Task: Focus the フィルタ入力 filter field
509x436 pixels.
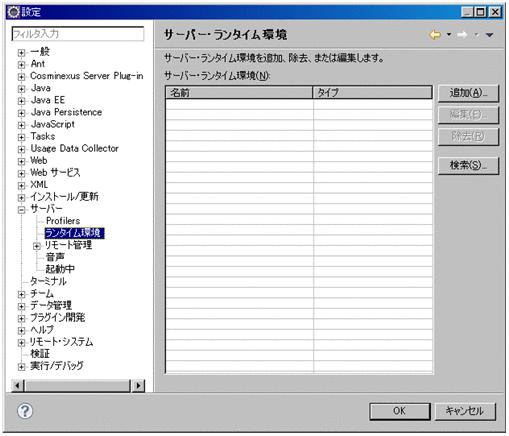Action: pyautogui.click(x=78, y=34)
